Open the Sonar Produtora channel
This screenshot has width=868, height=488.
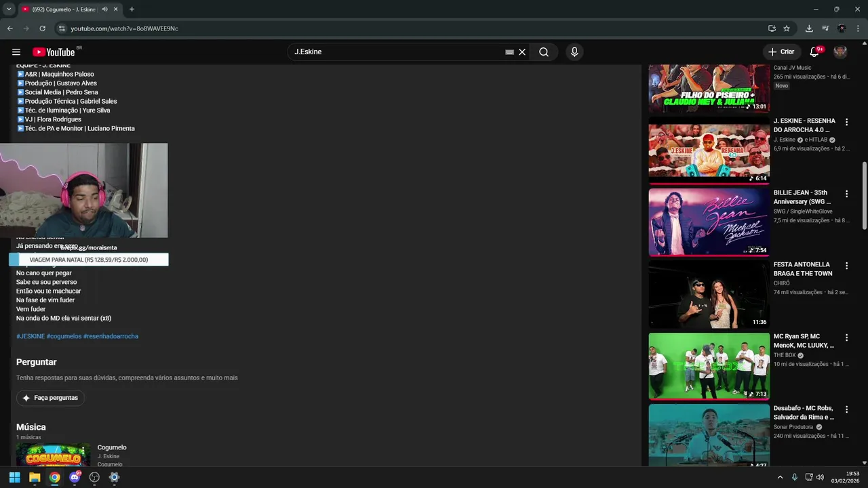pyautogui.click(x=793, y=427)
